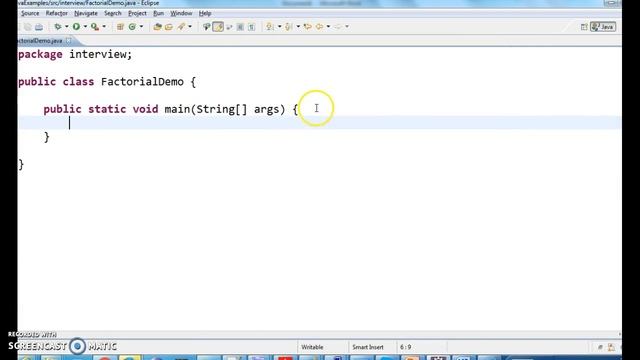Viewport: 640px width, 360px height.
Task: Click 'interview;' in the package line
Action: [x=100, y=54]
